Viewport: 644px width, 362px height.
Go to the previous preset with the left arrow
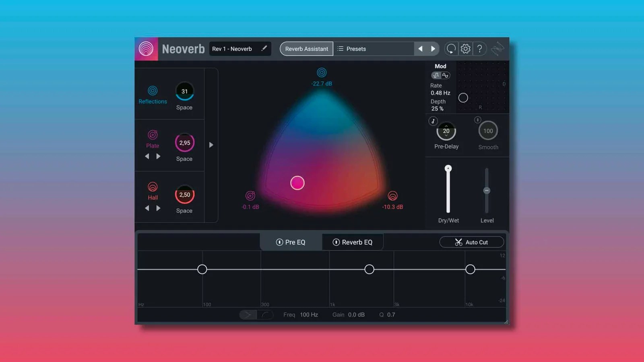(420, 49)
